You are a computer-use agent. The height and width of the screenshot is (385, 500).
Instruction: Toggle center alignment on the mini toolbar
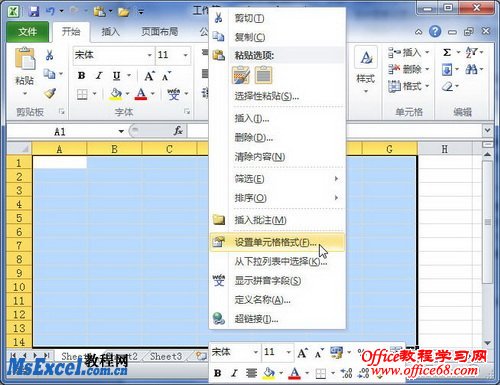(x=252, y=373)
